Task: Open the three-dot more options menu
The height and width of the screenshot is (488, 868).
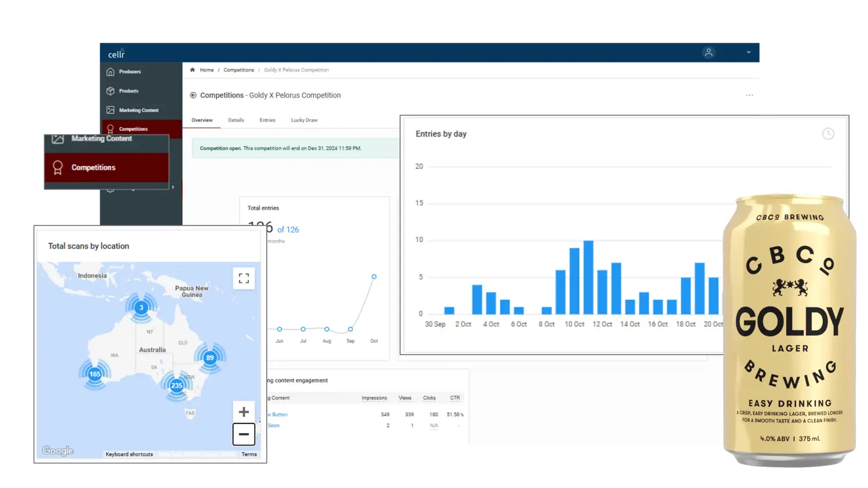Action: [749, 95]
